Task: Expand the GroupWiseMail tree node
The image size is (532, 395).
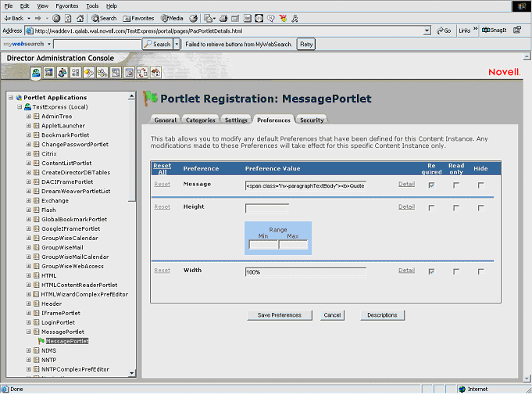Action: point(29,247)
